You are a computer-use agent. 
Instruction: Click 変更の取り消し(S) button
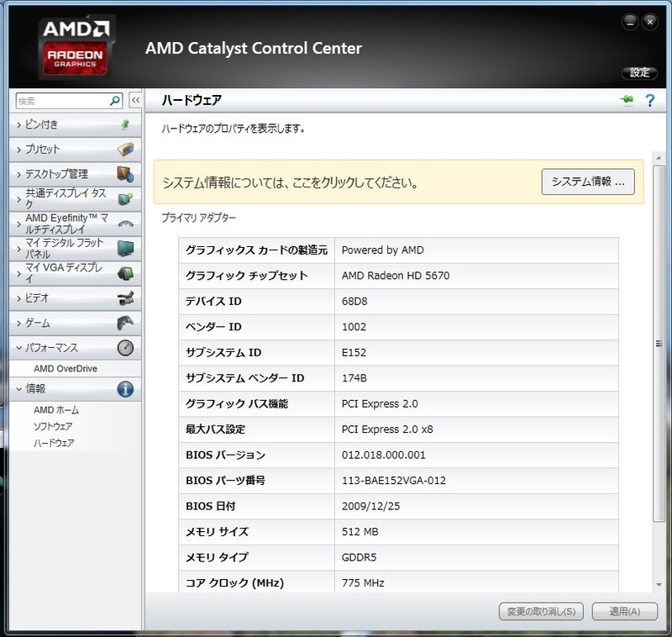[541, 611]
